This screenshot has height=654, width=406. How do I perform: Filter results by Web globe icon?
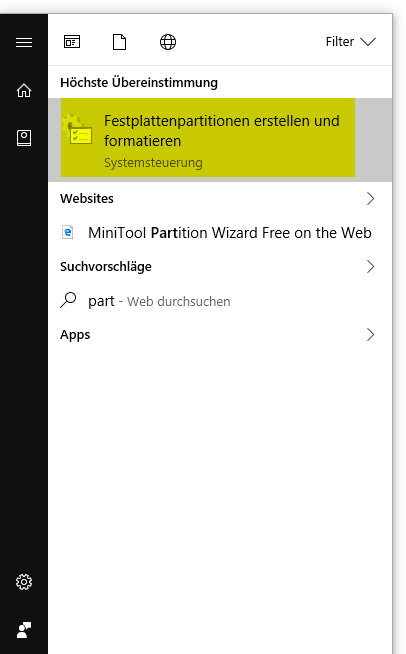(x=168, y=42)
